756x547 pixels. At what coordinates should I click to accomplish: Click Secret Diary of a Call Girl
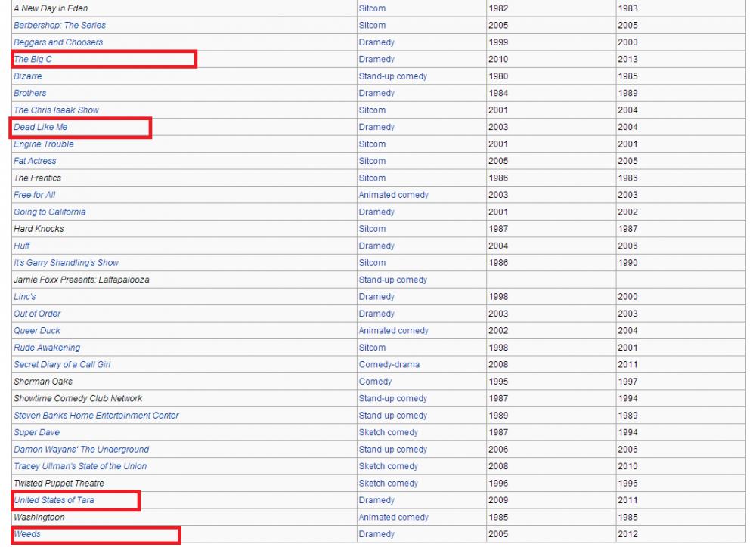pos(62,365)
